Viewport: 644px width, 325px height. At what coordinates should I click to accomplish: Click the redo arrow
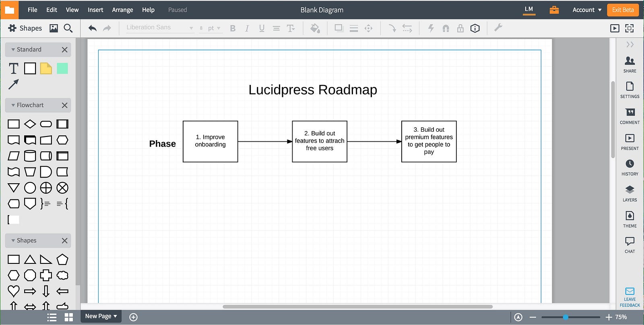coord(107,28)
